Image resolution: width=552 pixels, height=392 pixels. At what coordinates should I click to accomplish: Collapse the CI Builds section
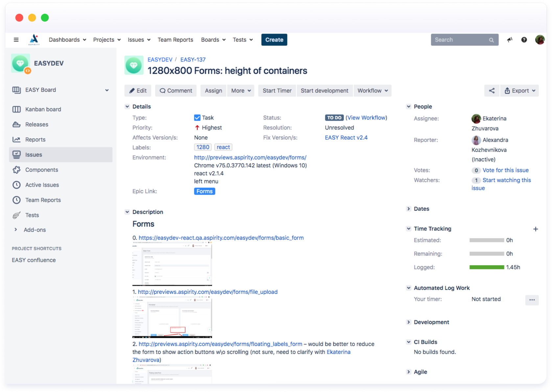coord(408,342)
